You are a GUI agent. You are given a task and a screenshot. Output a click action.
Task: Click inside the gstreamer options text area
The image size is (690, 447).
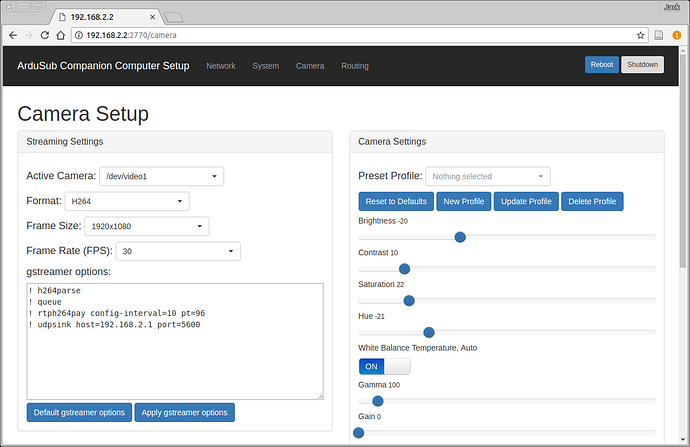(x=174, y=340)
